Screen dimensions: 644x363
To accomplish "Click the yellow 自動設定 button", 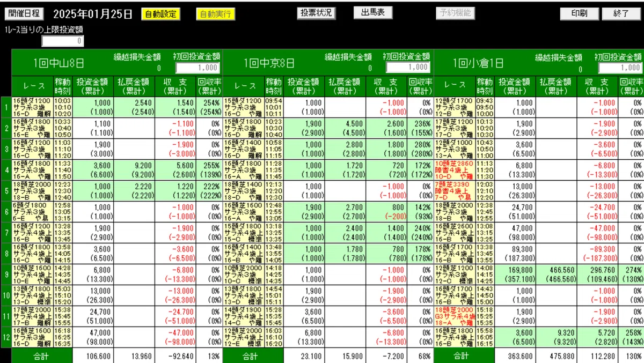I will point(160,14).
